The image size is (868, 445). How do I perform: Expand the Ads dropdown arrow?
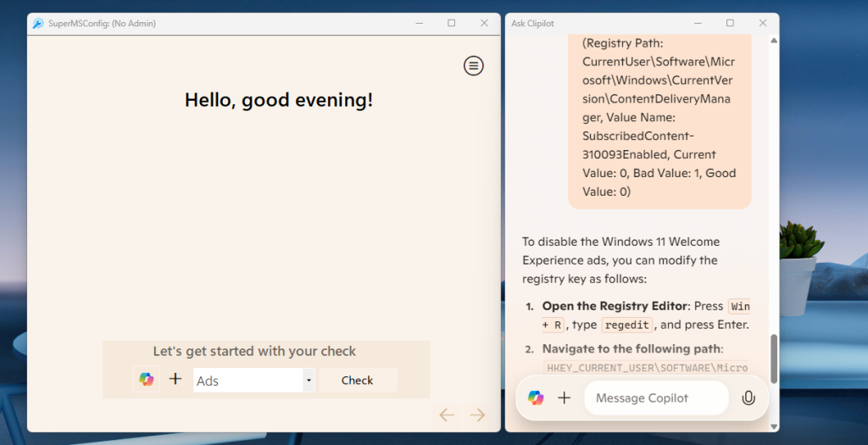click(x=309, y=381)
